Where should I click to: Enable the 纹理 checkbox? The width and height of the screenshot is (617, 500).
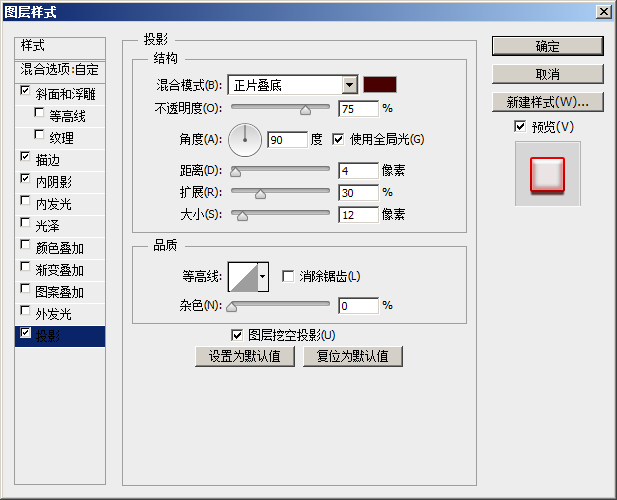click(x=39, y=135)
